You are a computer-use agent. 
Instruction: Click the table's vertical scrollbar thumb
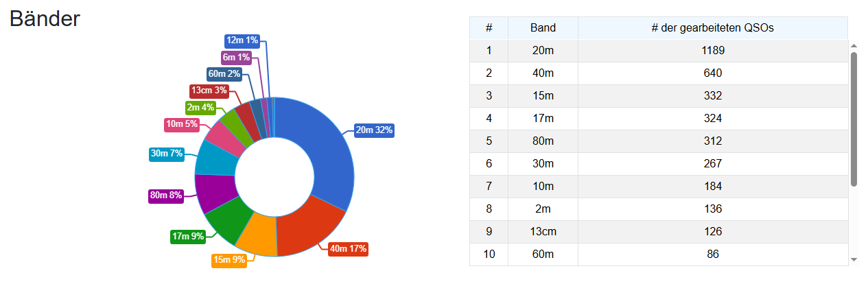[854, 119]
